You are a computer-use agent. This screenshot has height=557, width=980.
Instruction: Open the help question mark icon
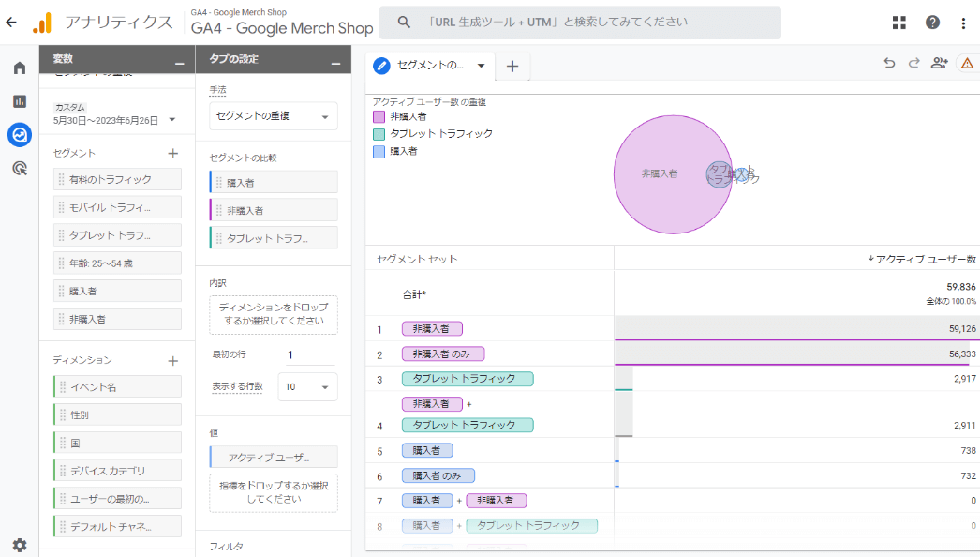932,23
